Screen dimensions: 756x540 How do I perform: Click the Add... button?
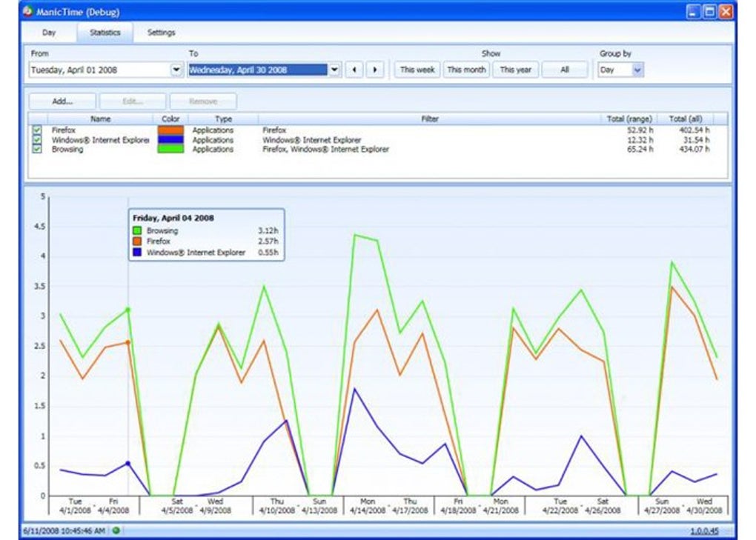point(62,101)
